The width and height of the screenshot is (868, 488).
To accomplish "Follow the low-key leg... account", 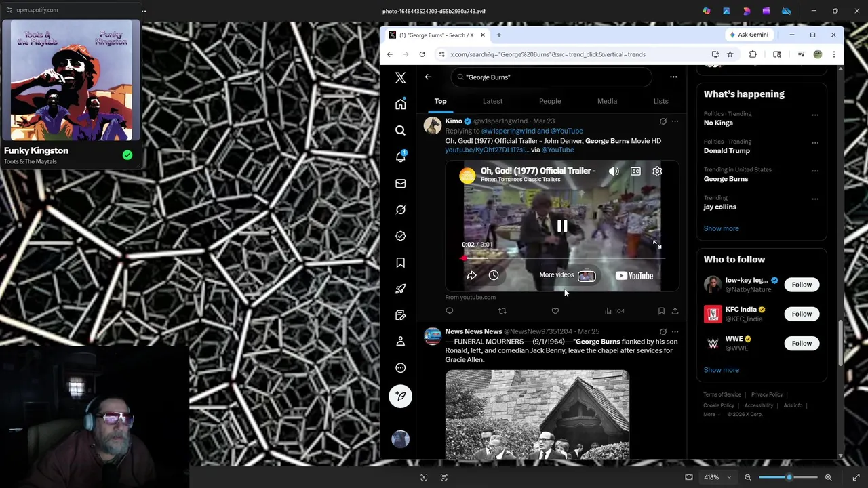I will [802, 285].
